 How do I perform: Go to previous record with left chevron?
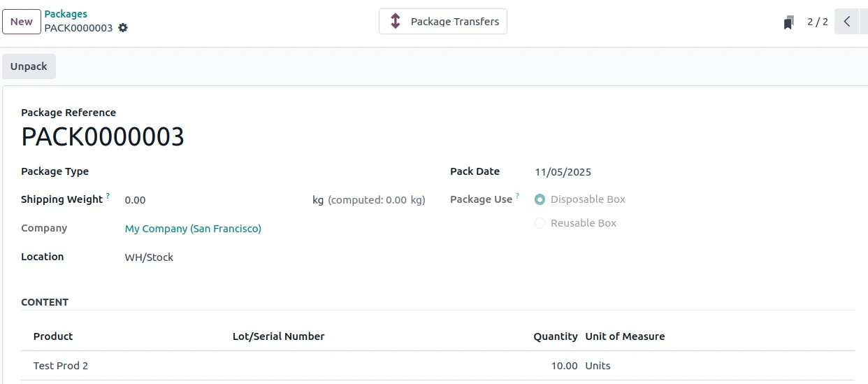(x=846, y=22)
